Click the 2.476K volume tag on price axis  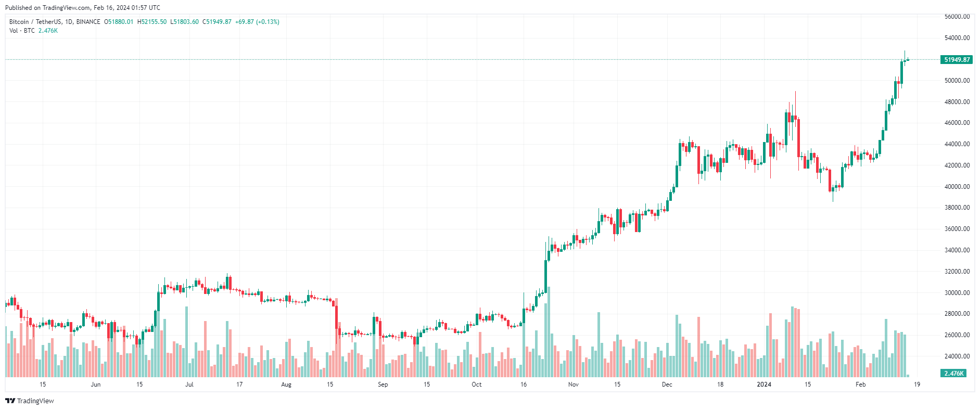(953, 373)
